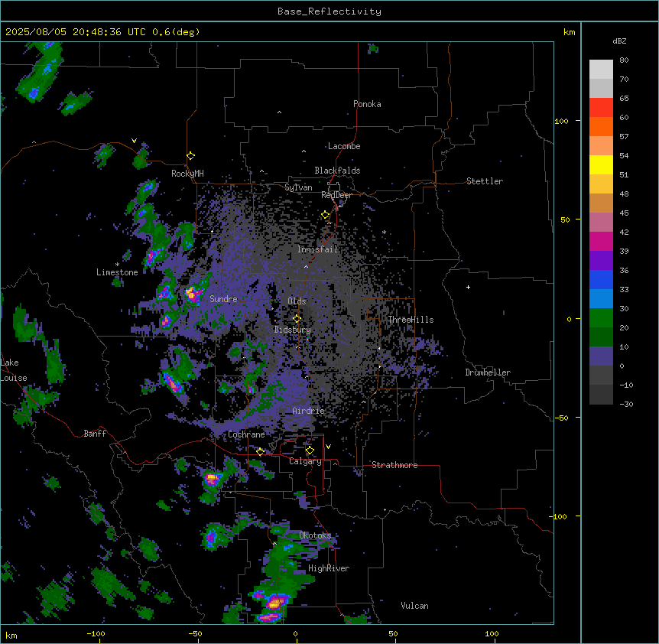Select the purple 36-39 dBZ legend swatch
The width and height of the screenshot is (659, 644).
601,261
